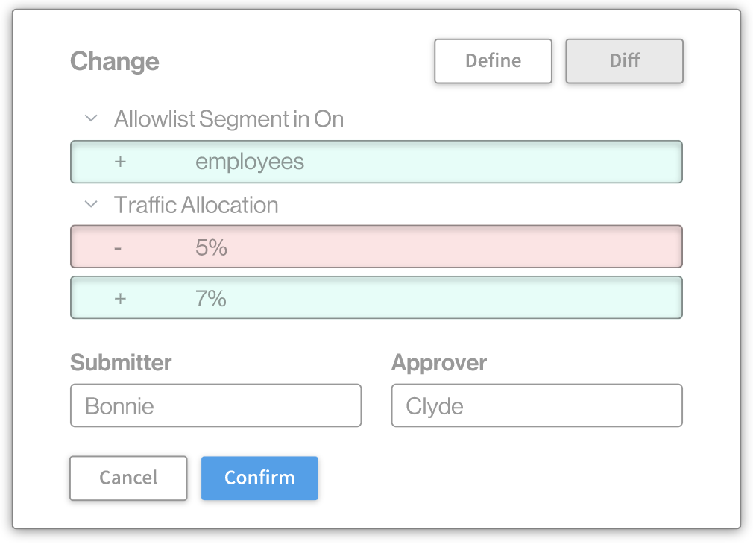Click the plus icon beside employees
The height and width of the screenshot is (544, 756).
(120, 162)
